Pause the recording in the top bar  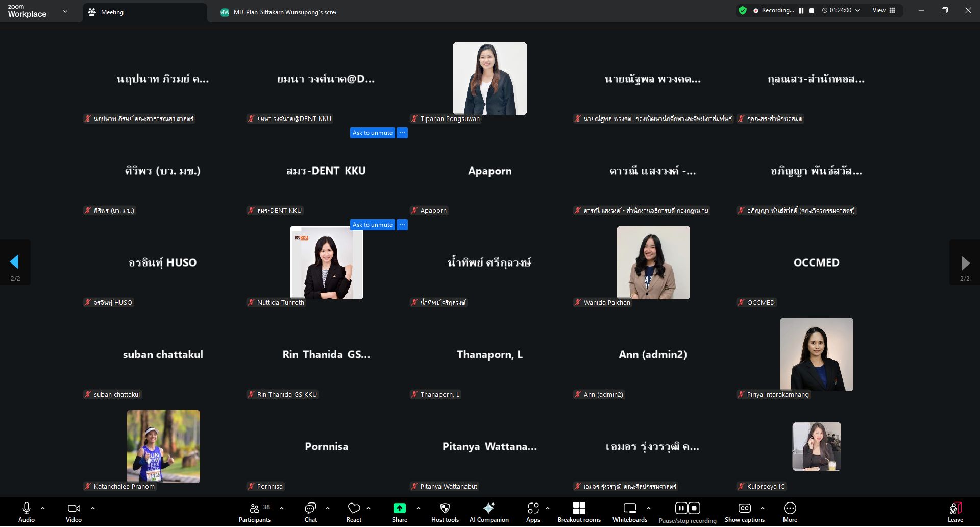(x=801, y=11)
